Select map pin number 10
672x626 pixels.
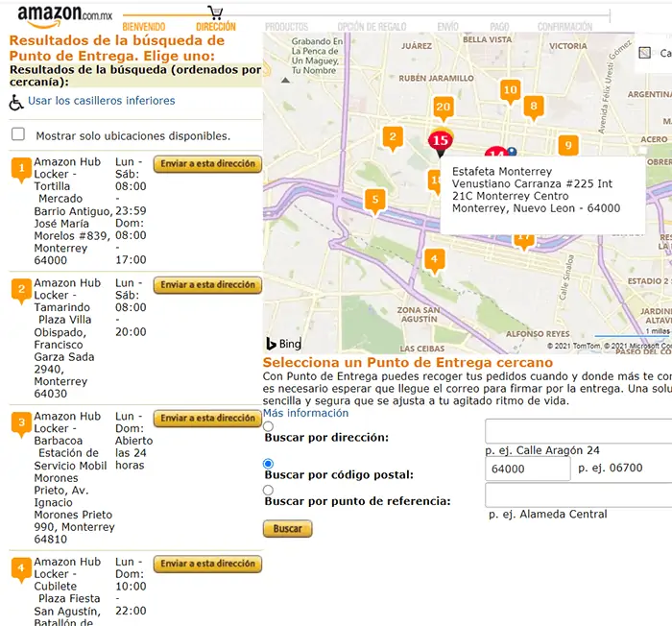tap(510, 91)
